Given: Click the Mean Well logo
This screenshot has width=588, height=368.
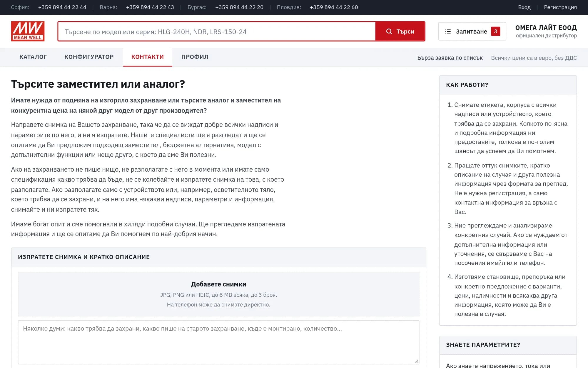Looking at the screenshot, I should click(x=28, y=31).
